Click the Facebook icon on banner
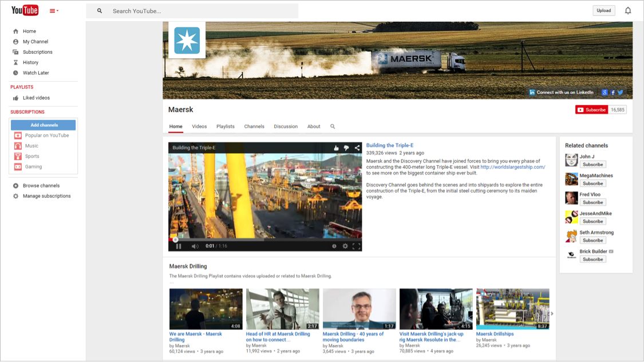The width and height of the screenshot is (644, 362). point(613,92)
